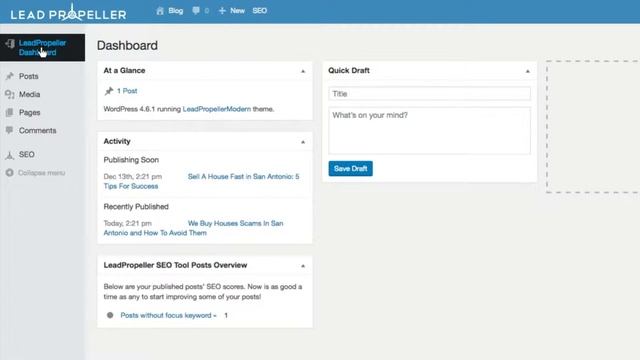Open the SEO menu in top bar
Viewport: 640px width, 360px height.
click(x=260, y=11)
